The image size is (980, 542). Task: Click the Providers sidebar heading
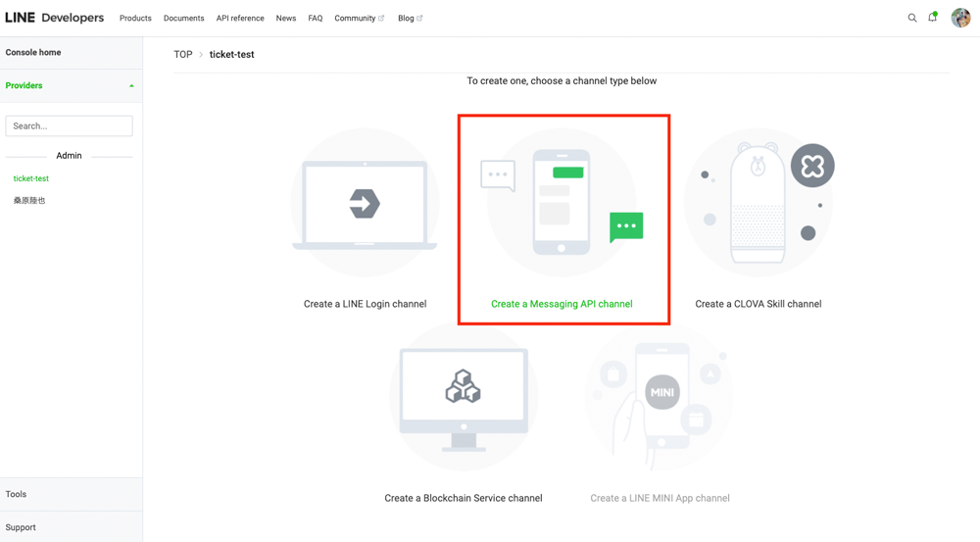tap(24, 85)
